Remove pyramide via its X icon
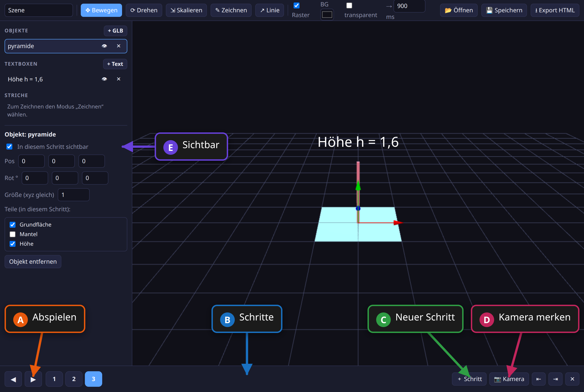This screenshot has width=584, height=392. (119, 46)
